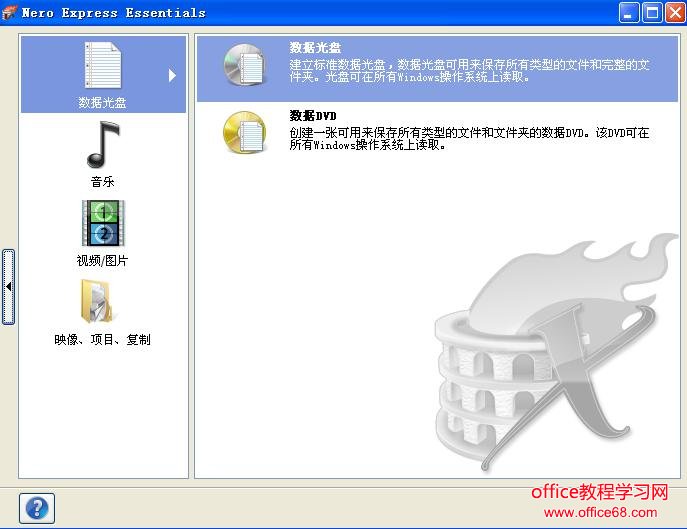The height and width of the screenshot is (529, 687).
Task: Click the gold disc icon for 数据DVD
Action: 244,132
